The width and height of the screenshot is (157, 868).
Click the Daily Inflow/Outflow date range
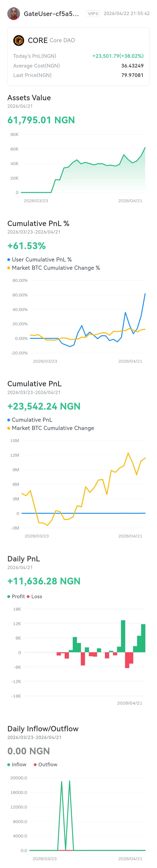pos(34,737)
